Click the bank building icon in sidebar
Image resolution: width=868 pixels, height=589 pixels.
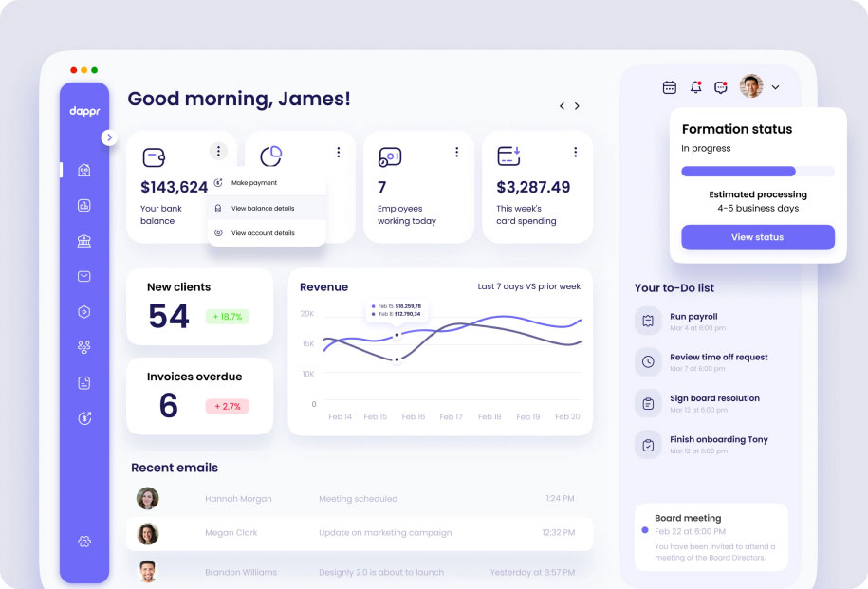tap(84, 241)
